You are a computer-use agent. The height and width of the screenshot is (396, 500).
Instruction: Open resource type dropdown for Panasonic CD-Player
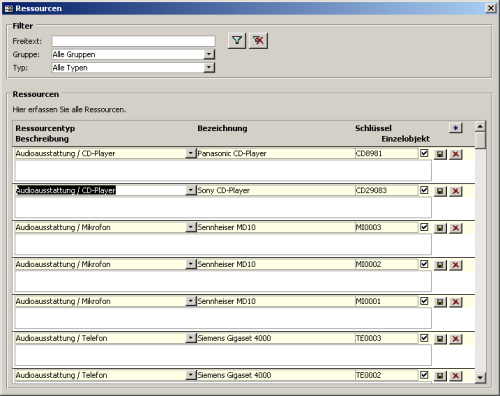[190, 153]
